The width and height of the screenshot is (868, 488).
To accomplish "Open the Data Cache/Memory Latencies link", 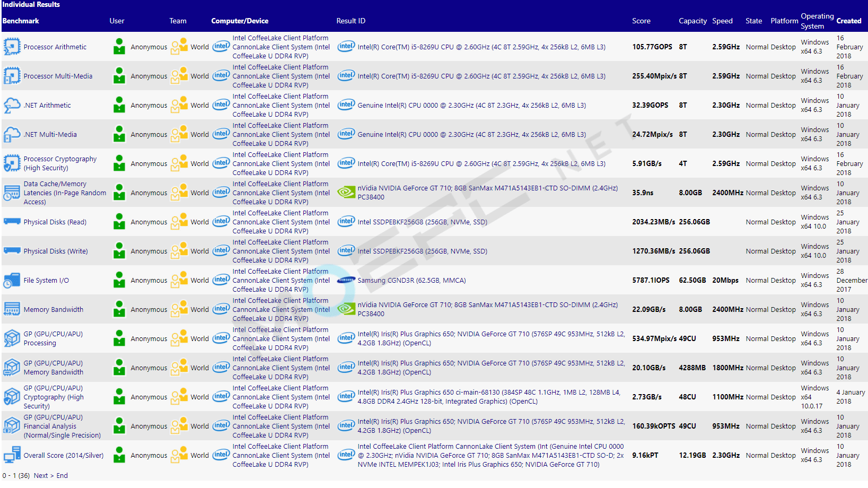I will (x=65, y=193).
